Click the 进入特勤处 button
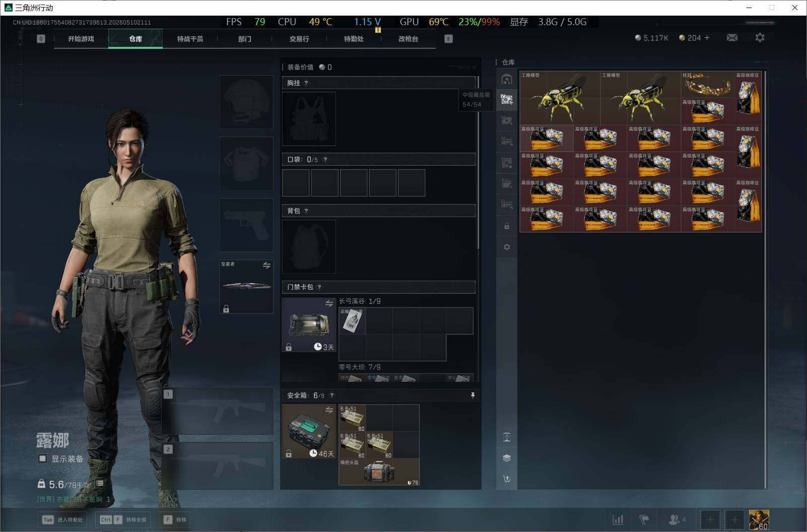Image resolution: width=807 pixels, height=532 pixels. point(63,519)
